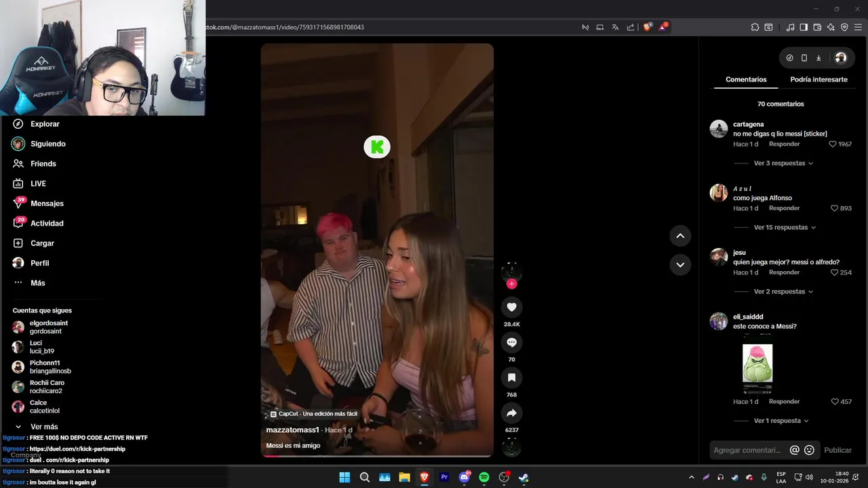The width and height of the screenshot is (868, 488).
Task: Expand Ver 1 respuesta
Action: pos(781,421)
